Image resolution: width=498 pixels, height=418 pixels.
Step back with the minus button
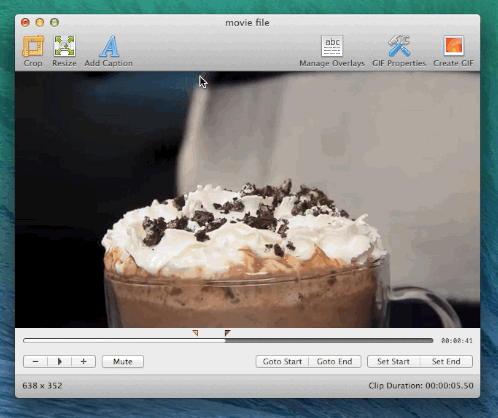[x=36, y=361]
